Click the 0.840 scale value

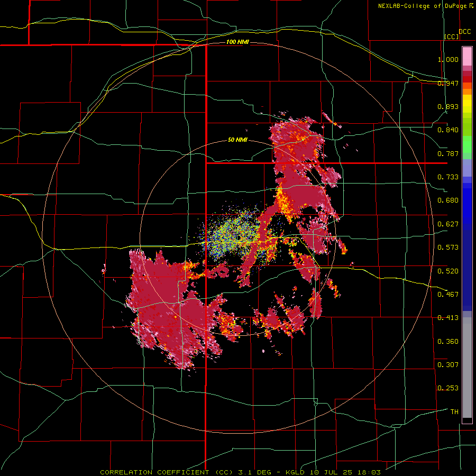pos(448,130)
